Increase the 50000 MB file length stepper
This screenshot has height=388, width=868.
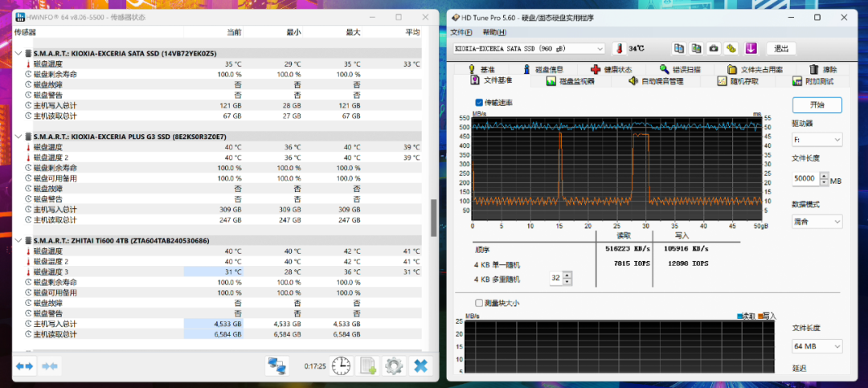(x=825, y=175)
